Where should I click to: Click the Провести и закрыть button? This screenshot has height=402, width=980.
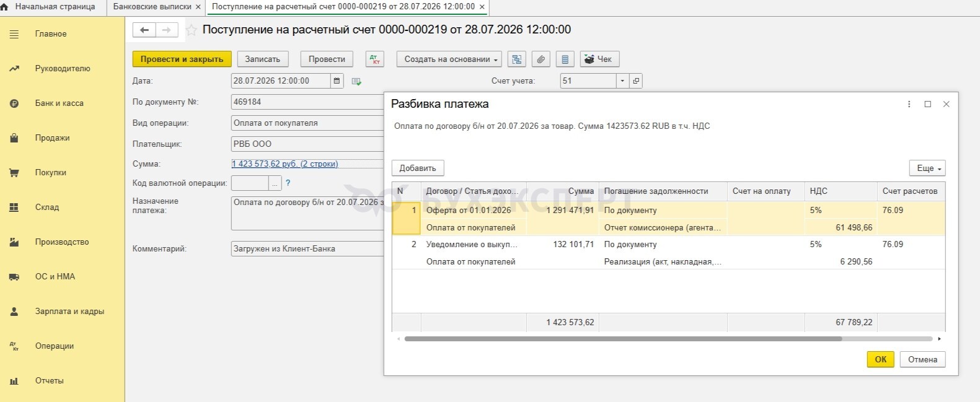[x=182, y=59]
